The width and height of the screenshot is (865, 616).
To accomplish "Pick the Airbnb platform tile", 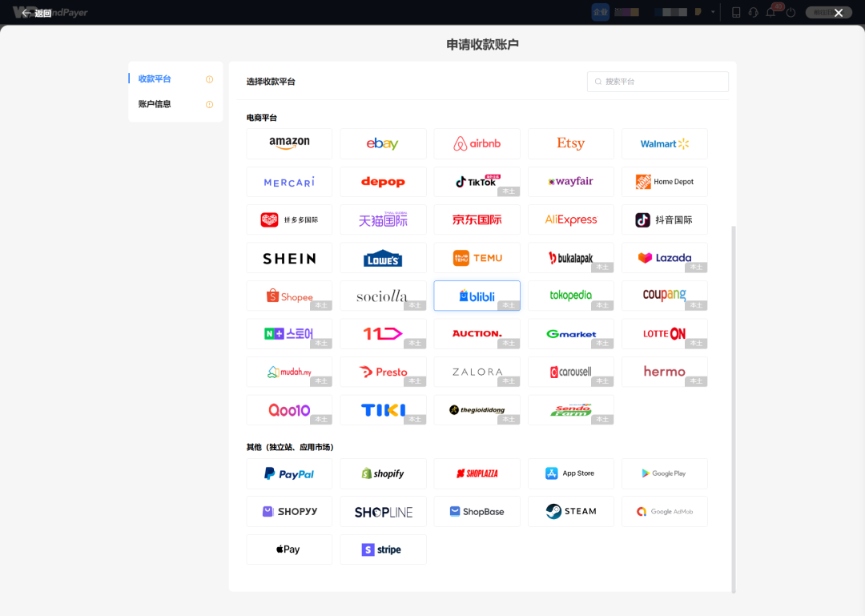I will [477, 143].
